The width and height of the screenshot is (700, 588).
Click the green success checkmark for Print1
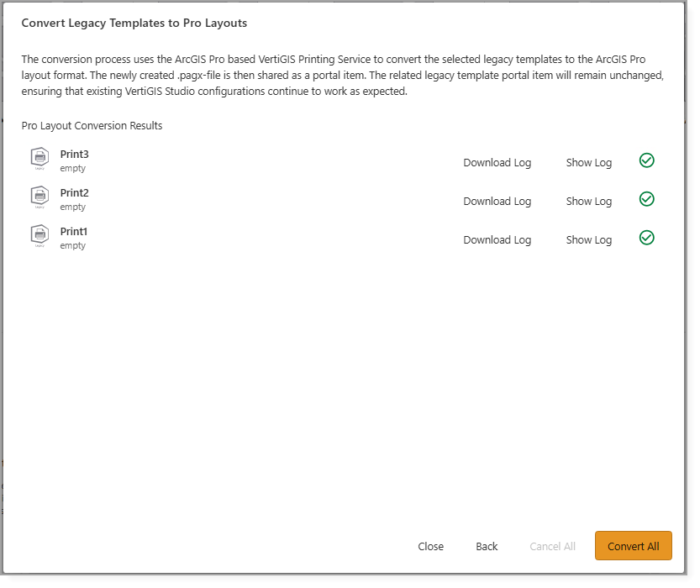pos(646,238)
